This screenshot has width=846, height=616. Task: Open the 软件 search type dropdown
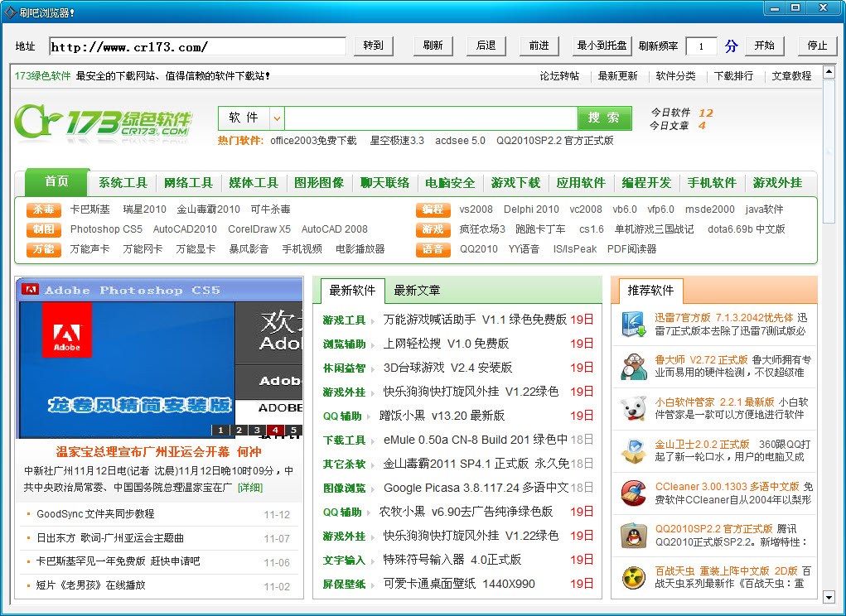(x=277, y=118)
